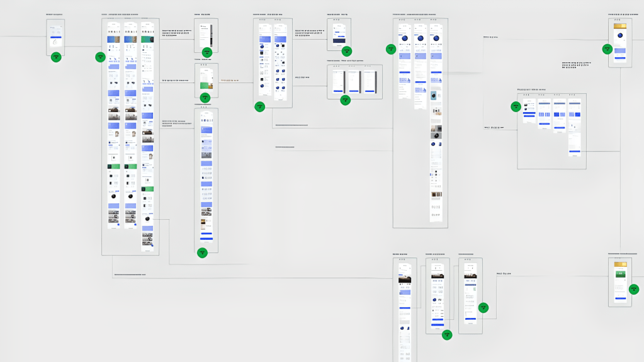
Task: Click the green badge below the green-banner mobile frame
Action: 205,98
